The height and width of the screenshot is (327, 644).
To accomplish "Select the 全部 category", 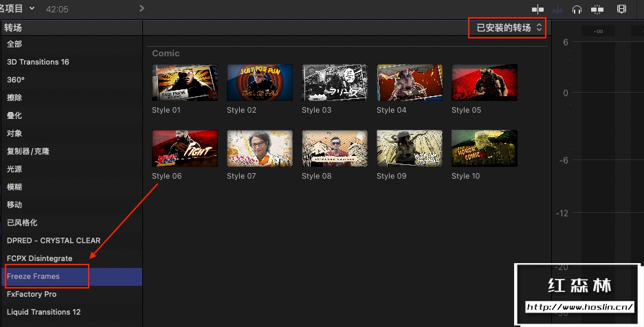I will [71, 44].
